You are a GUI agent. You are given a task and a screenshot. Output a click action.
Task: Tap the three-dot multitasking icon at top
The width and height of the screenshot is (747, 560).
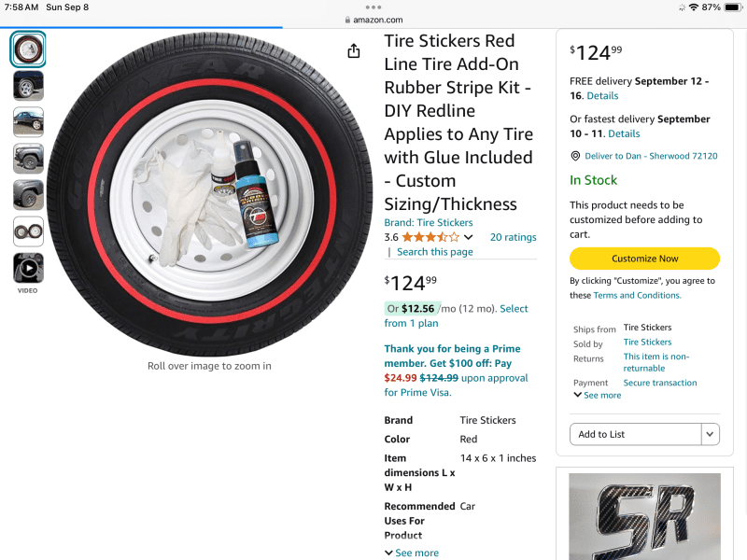click(373, 7)
